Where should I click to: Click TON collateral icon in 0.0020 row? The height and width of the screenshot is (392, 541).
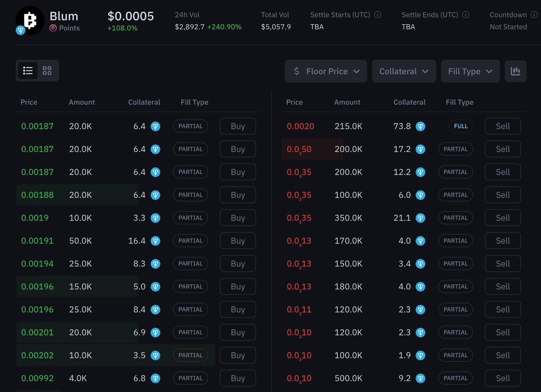click(420, 126)
